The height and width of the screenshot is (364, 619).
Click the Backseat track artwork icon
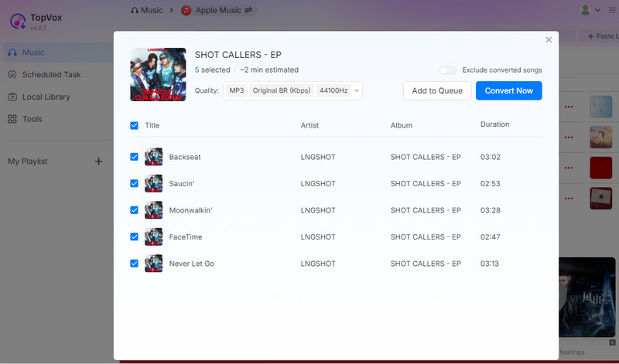(153, 157)
